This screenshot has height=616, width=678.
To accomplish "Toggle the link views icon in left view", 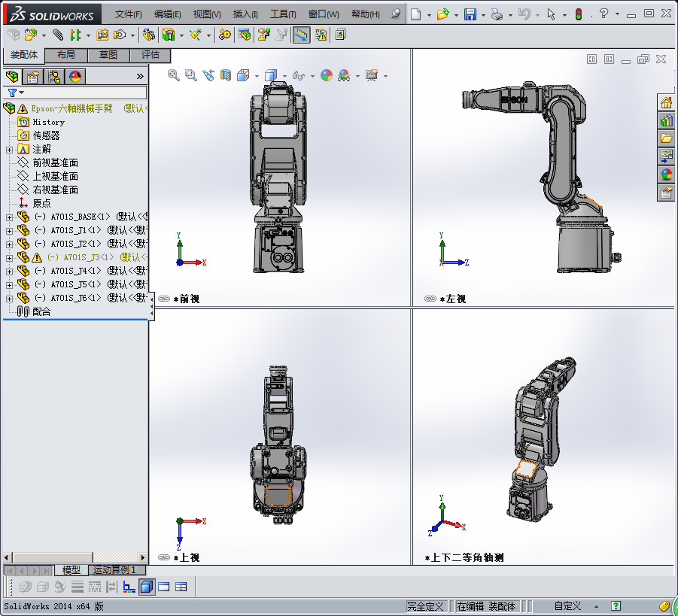I will click(430, 299).
